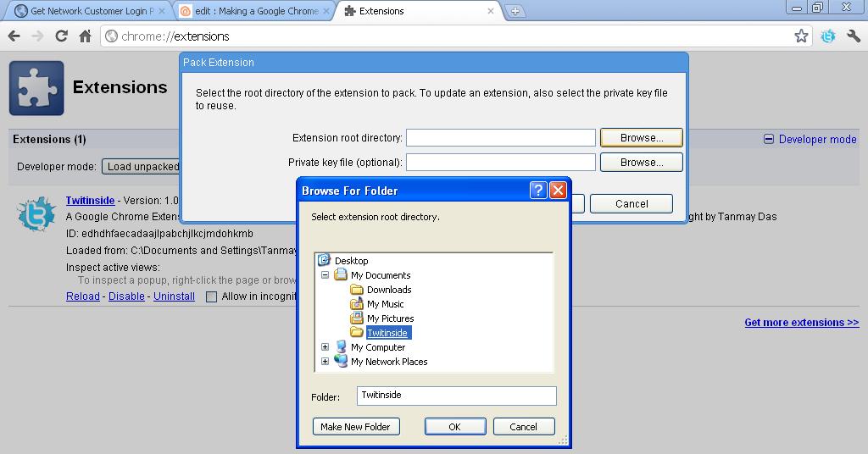Image resolution: width=868 pixels, height=454 pixels.
Task: Close the Extensions tab
Action: pyautogui.click(x=491, y=11)
